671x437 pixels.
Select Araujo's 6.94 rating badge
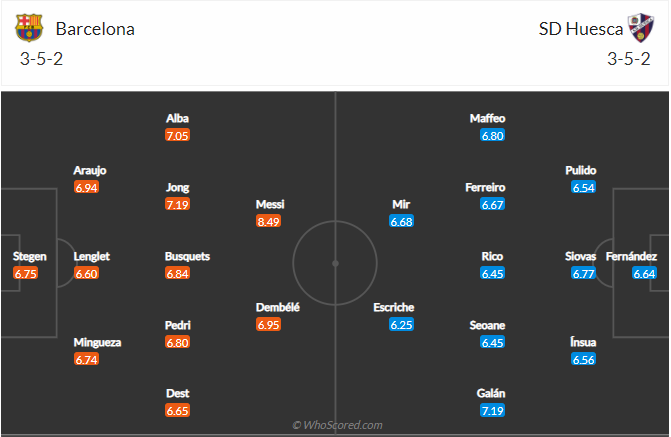pos(86,187)
